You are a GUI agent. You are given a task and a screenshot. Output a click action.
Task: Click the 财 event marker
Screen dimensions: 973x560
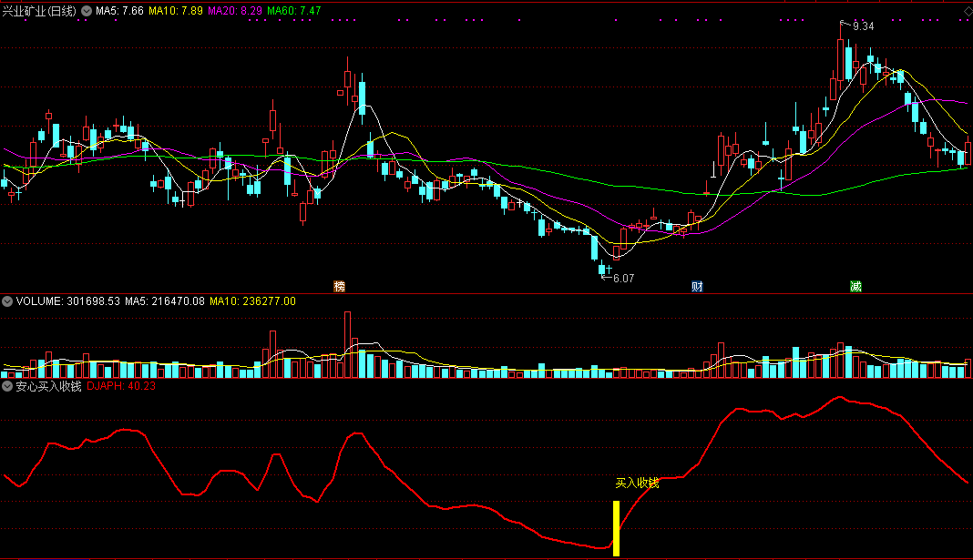point(697,287)
